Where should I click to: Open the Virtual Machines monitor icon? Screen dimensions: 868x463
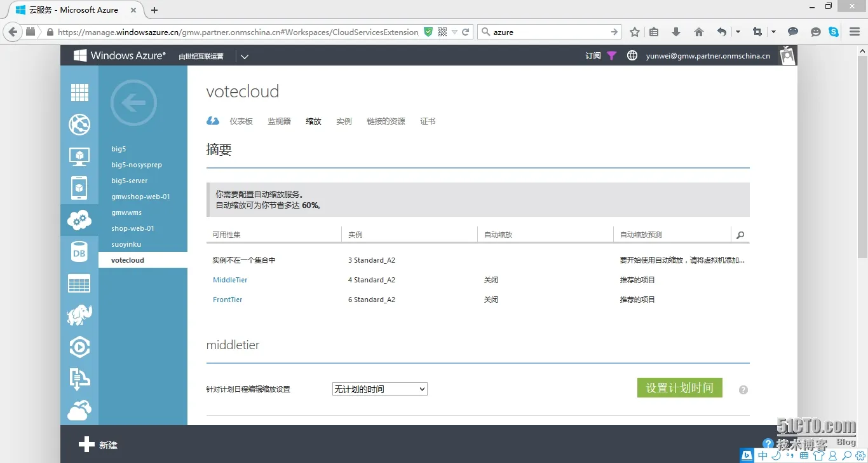pyautogui.click(x=79, y=156)
